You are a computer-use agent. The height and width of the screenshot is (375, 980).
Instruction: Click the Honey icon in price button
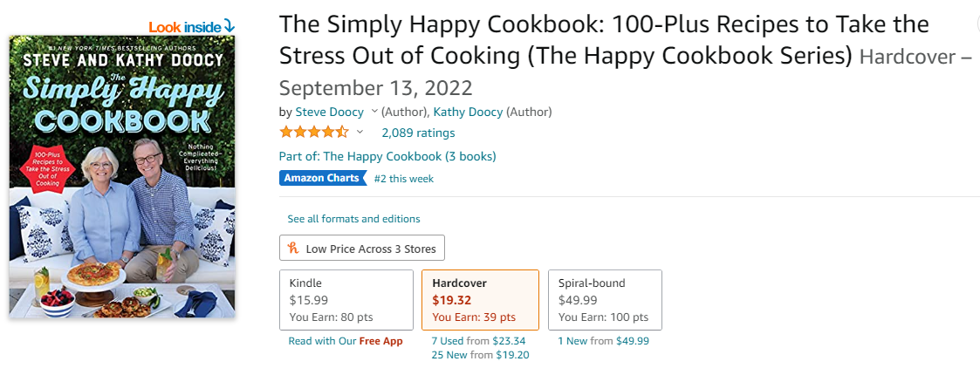(x=293, y=249)
